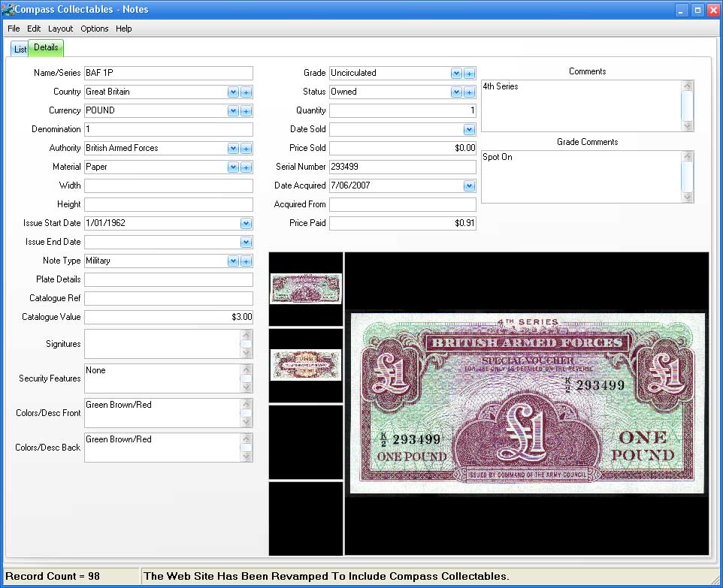Viewport: 723px width, 588px height.
Task: Click the Serial Number field 293499
Action: coord(403,167)
